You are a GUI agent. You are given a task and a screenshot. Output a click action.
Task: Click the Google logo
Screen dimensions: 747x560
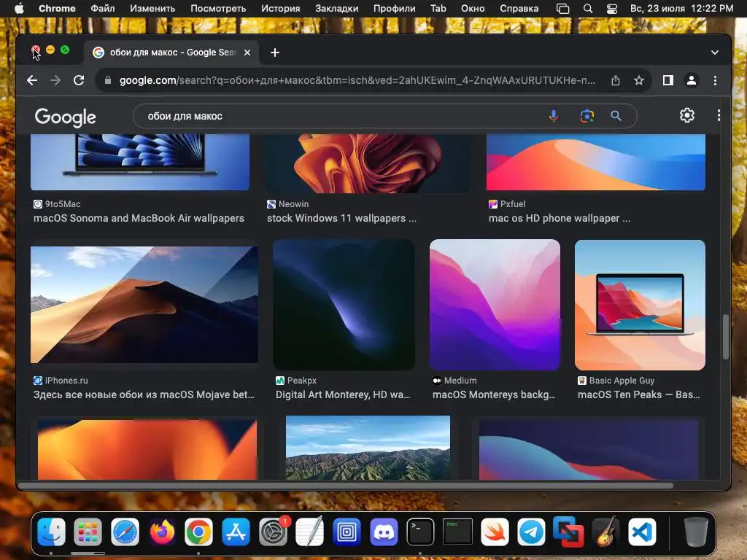pos(65,117)
